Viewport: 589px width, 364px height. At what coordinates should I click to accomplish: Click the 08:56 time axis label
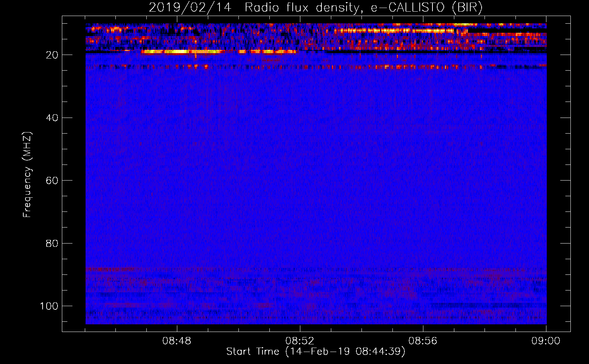pos(423,341)
